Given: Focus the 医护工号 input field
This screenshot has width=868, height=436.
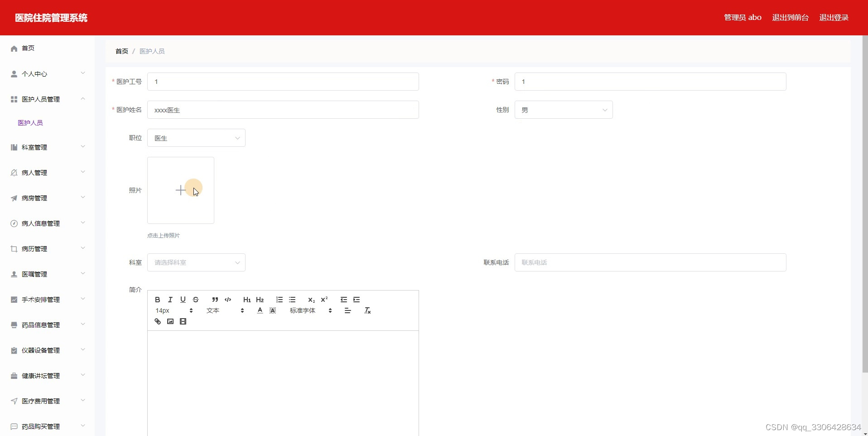Looking at the screenshot, I should 283,82.
